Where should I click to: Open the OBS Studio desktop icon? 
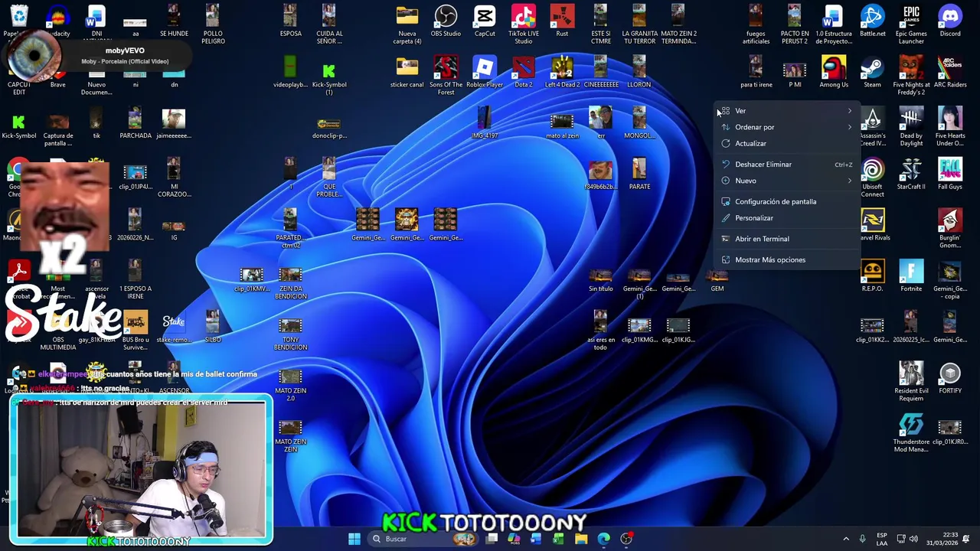click(x=446, y=21)
